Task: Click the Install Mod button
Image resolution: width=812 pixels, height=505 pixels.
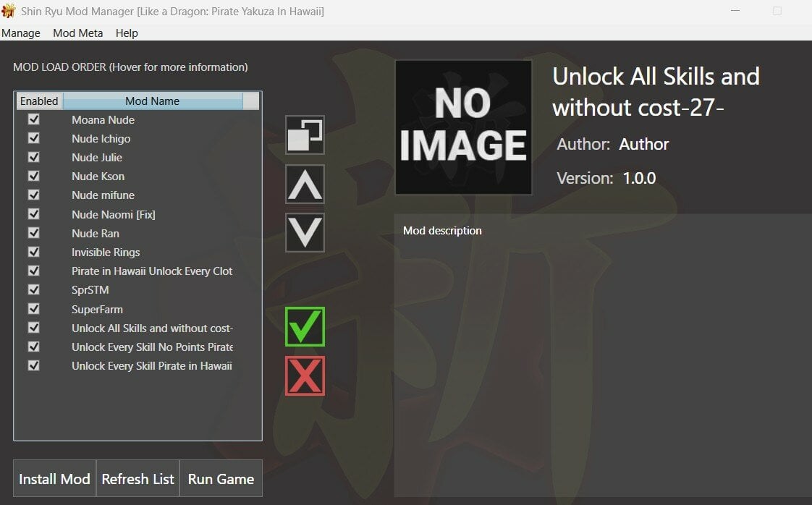Action: (54, 478)
